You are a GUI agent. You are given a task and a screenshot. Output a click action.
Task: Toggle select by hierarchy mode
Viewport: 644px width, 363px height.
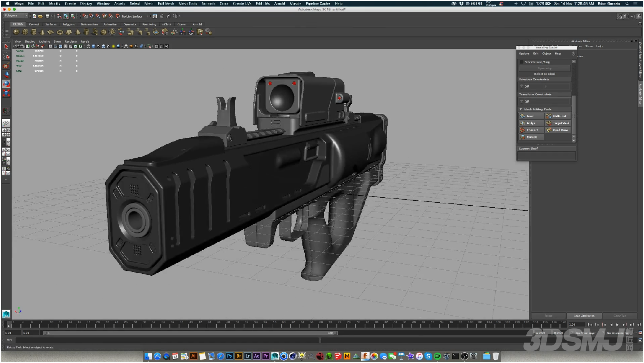pos(60,16)
